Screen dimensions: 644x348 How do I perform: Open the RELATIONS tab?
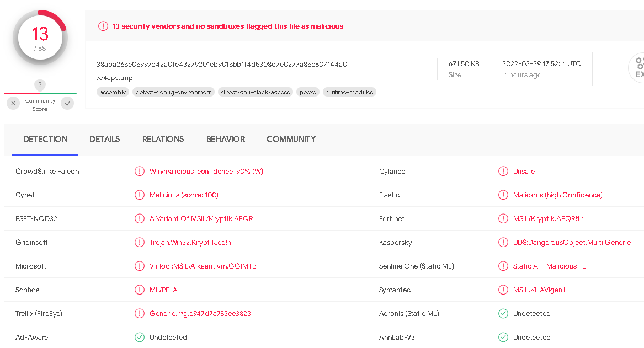pyautogui.click(x=163, y=139)
